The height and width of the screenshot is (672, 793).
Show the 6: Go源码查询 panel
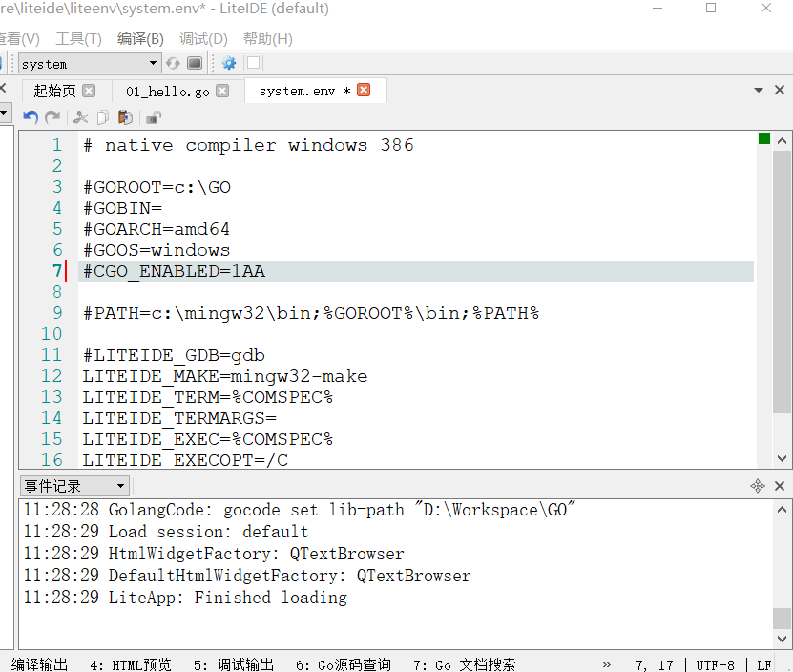pos(343,664)
